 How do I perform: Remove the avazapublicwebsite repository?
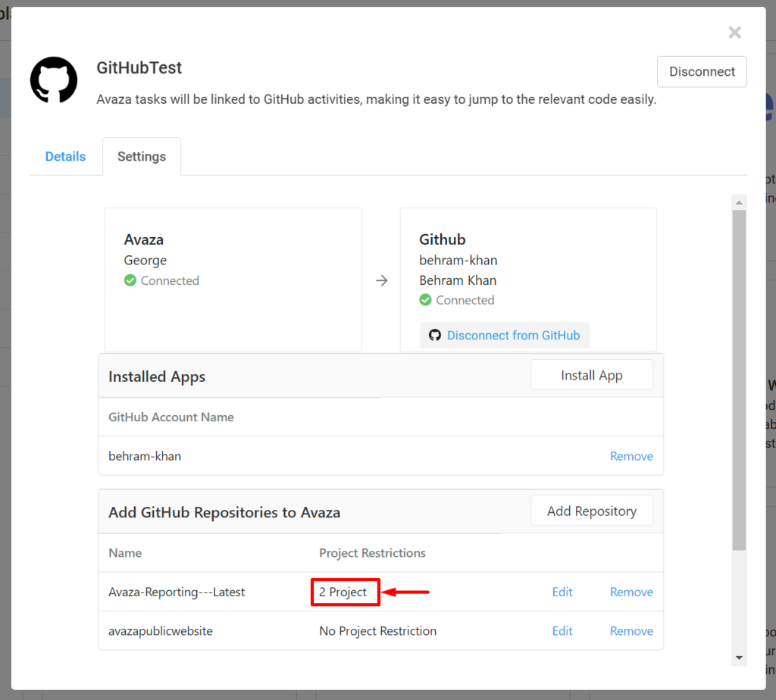(631, 631)
